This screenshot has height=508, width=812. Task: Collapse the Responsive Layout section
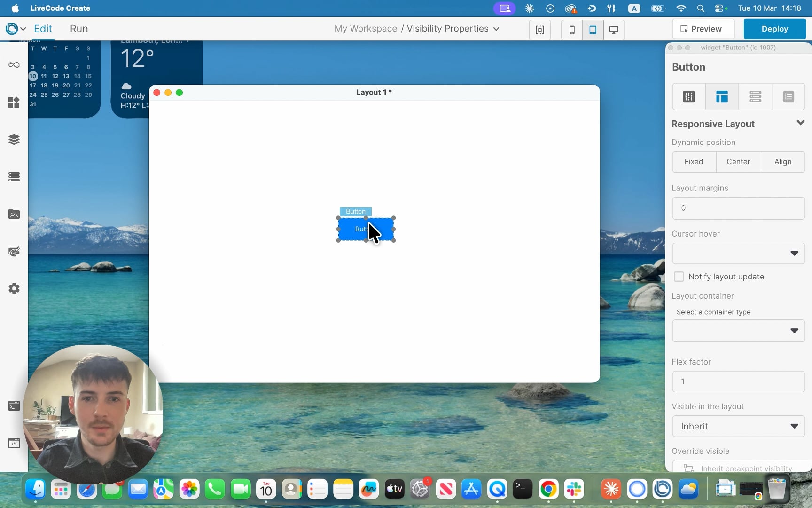coord(800,123)
